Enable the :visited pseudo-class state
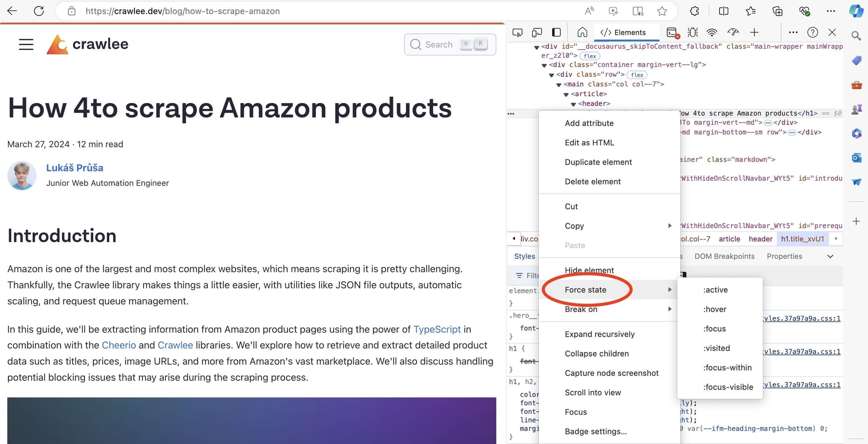 click(x=717, y=348)
